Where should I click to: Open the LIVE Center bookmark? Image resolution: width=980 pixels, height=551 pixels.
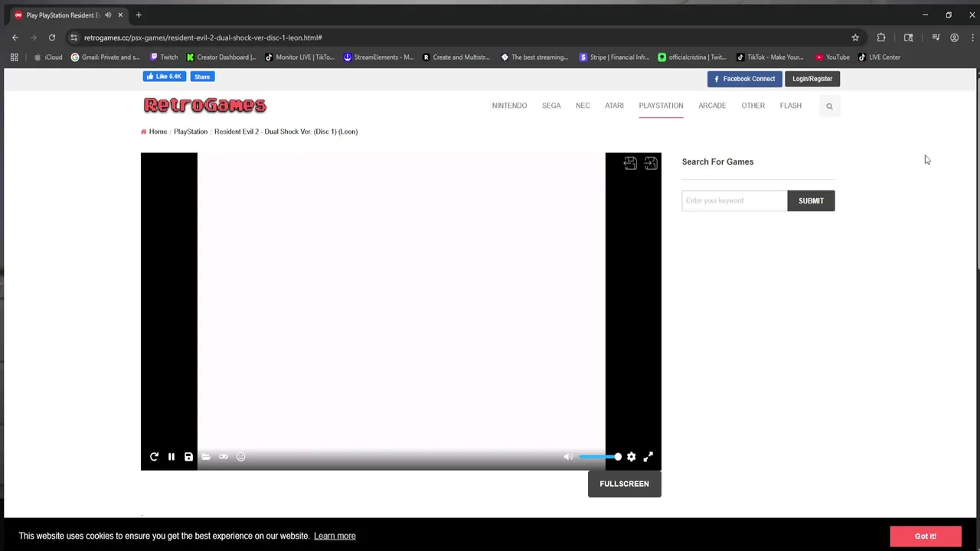(x=879, y=57)
